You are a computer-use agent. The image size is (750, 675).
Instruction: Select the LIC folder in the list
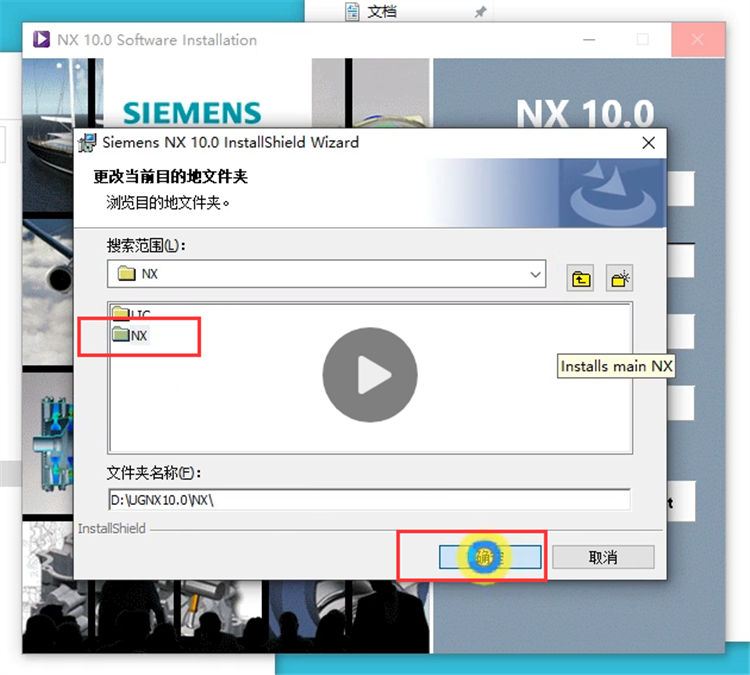coord(131,313)
